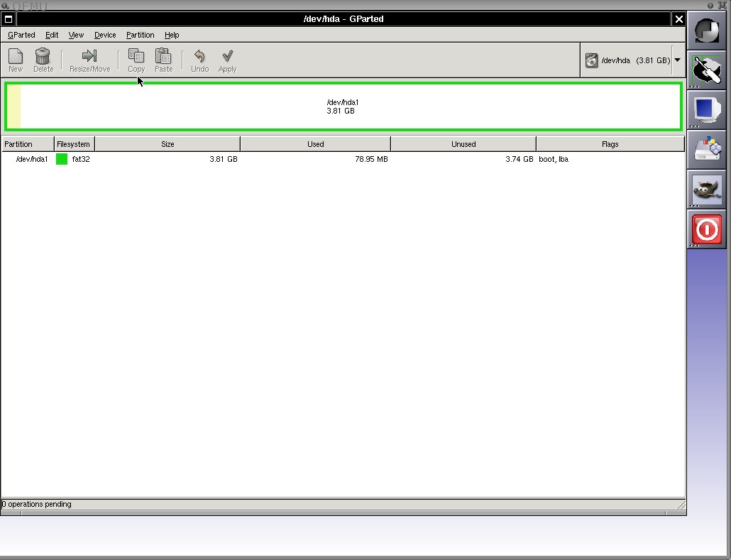Click the fat32 filesystem label
This screenshot has width=731, height=560.
[81, 159]
